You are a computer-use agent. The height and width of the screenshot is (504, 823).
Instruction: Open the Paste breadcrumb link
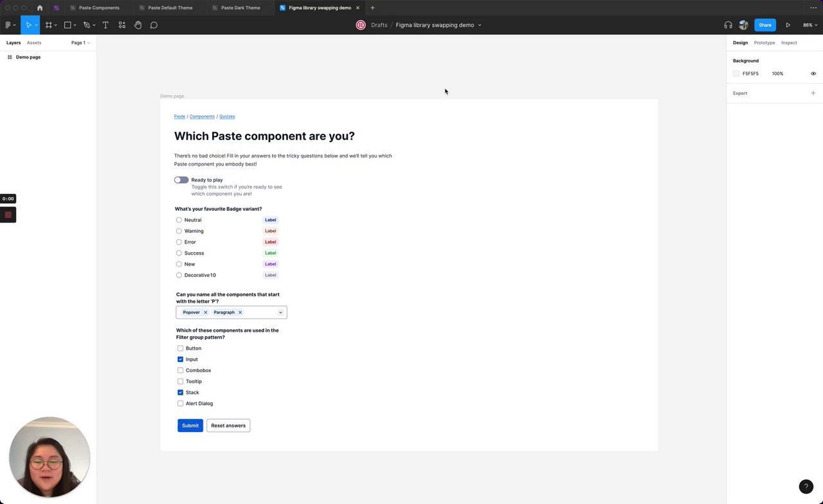coord(179,116)
